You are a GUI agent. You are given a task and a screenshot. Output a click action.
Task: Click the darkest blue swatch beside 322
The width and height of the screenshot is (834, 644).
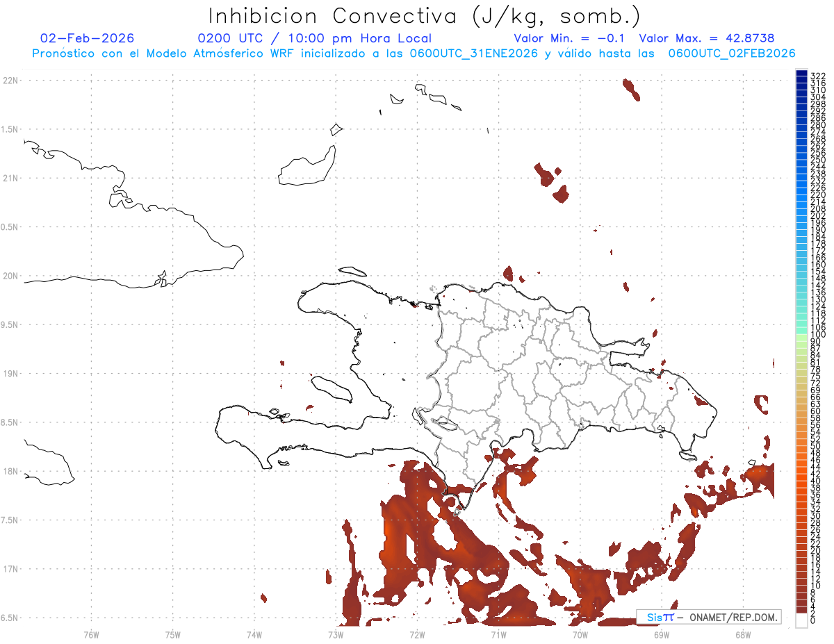pyautogui.click(x=801, y=74)
